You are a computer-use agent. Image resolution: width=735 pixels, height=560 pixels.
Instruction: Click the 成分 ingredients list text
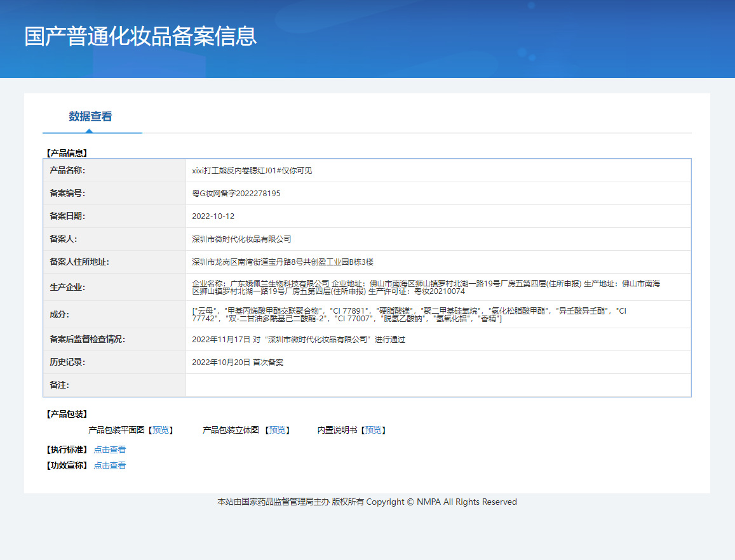click(x=410, y=314)
